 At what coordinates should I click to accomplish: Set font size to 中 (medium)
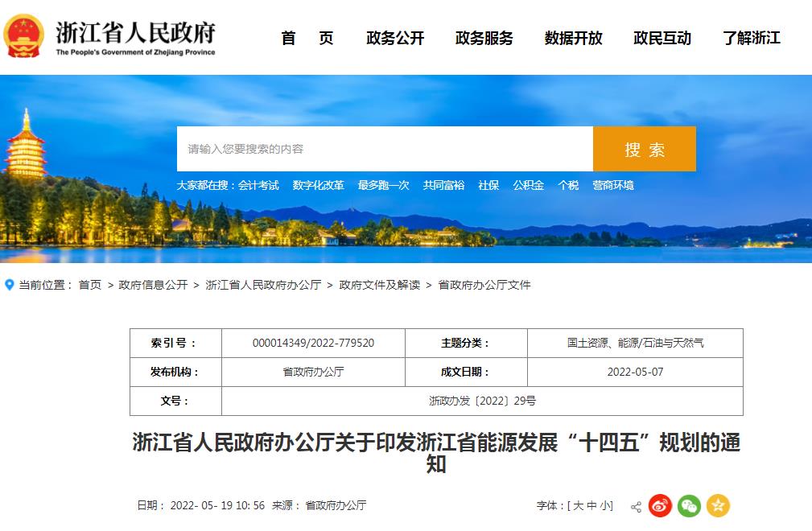(591, 506)
